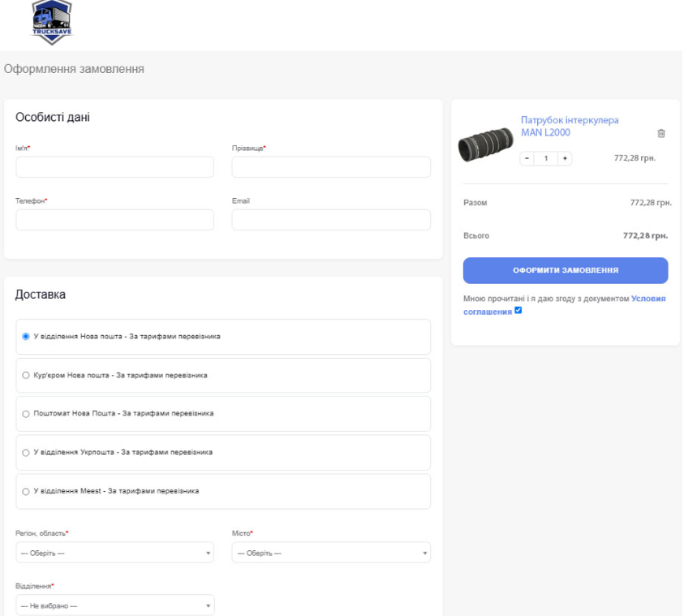The width and height of the screenshot is (684, 616).
Task: Open the Регіон, область dropdown
Action: click(x=114, y=553)
